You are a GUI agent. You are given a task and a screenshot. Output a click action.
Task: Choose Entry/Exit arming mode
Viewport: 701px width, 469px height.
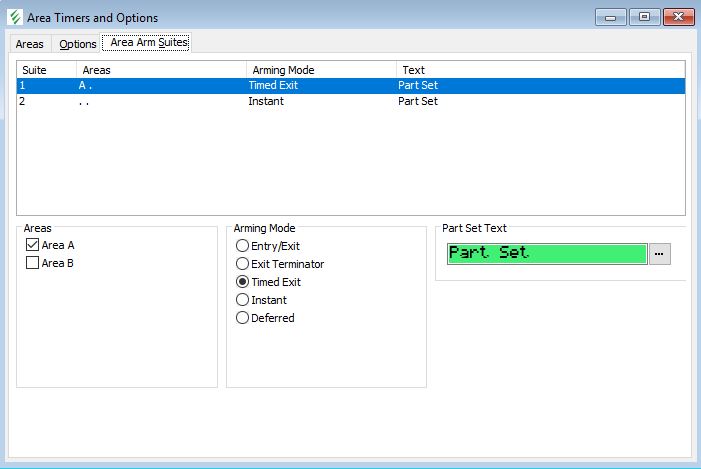pos(242,246)
